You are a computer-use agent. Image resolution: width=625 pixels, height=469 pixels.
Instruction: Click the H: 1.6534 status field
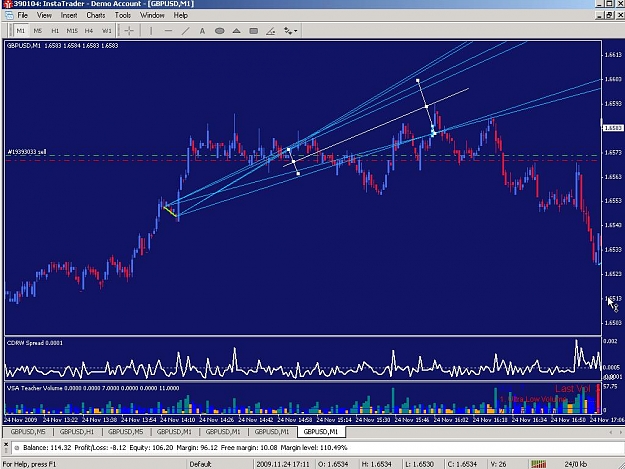pyautogui.click(x=376, y=464)
